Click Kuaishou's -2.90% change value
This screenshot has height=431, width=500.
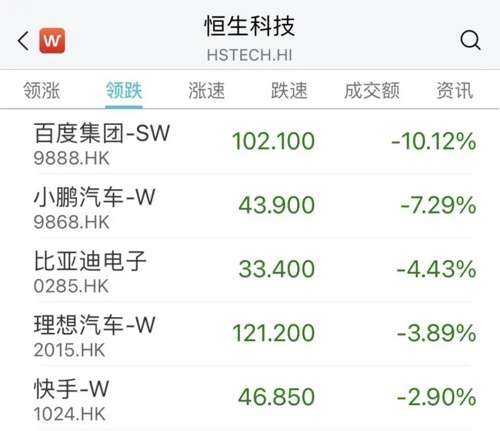(436, 397)
